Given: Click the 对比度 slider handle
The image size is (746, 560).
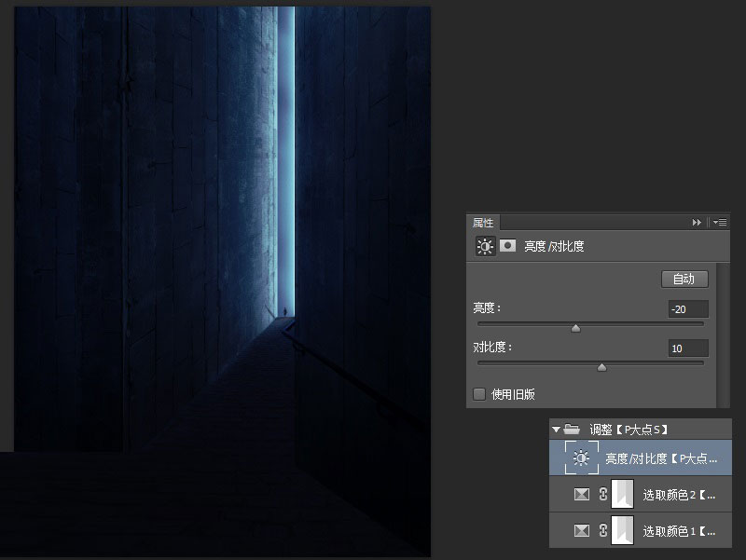Looking at the screenshot, I should point(601,367).
